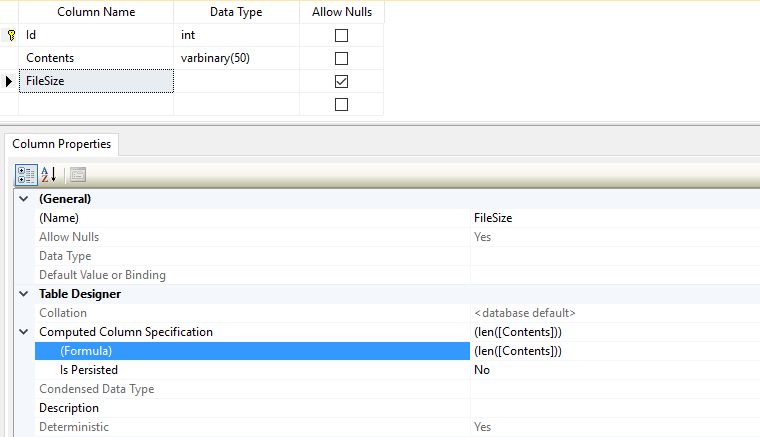
Task: Collapse the Table Designer section
Action: [23, 294]
